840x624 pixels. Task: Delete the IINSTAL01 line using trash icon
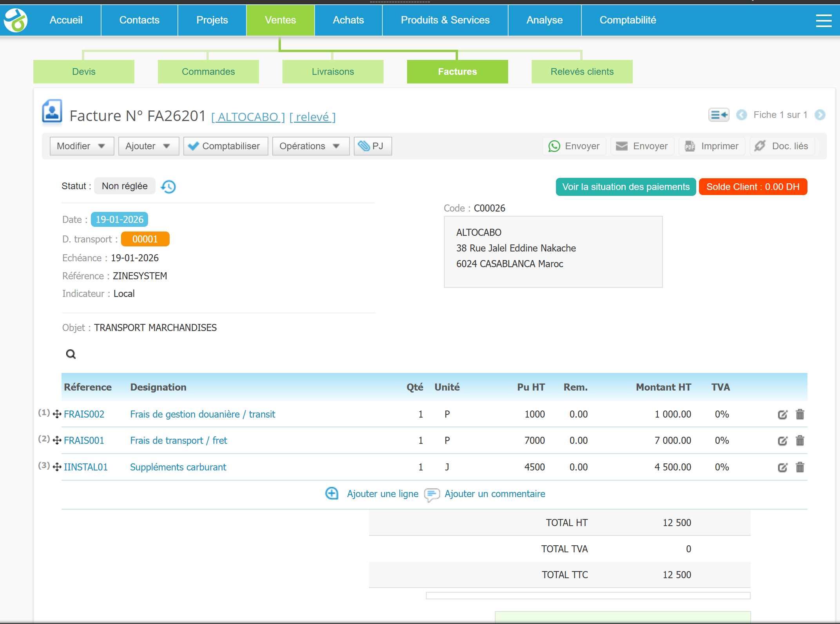pos(800,467)
